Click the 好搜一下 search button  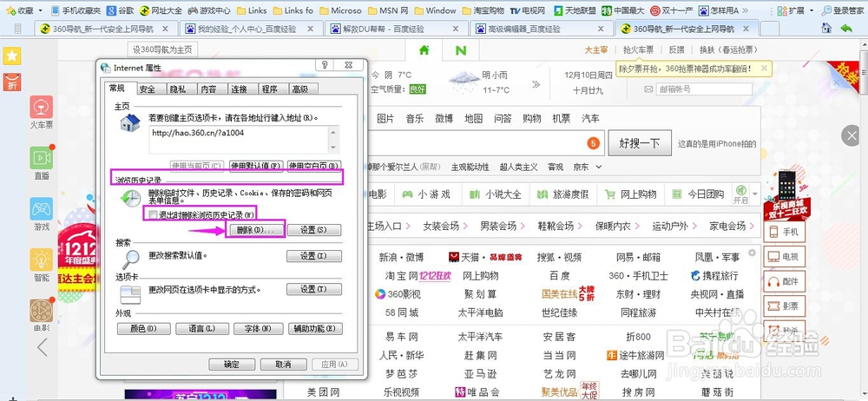pos(640,143)
